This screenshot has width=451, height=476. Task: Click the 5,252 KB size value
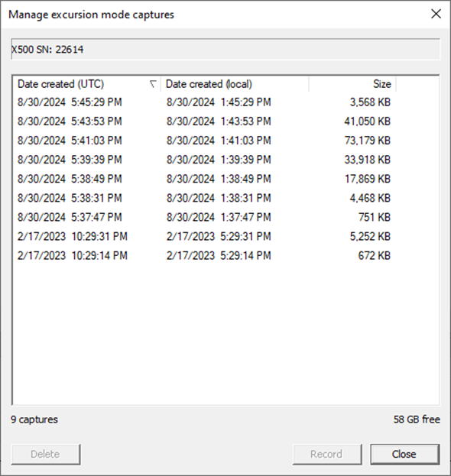370,237
